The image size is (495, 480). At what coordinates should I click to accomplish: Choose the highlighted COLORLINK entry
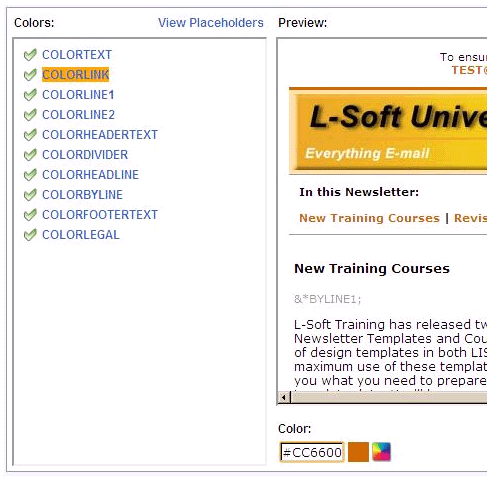coord(76,75)
